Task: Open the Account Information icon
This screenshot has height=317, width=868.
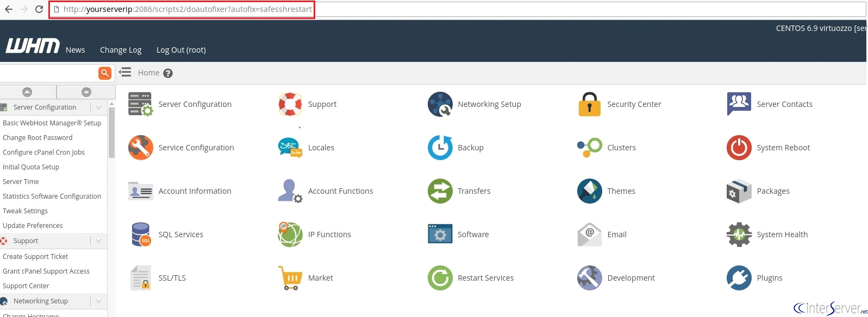Action: 140,191
